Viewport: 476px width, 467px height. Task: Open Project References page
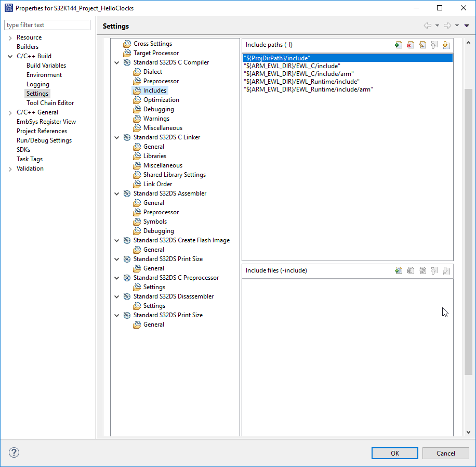point(42,131)
